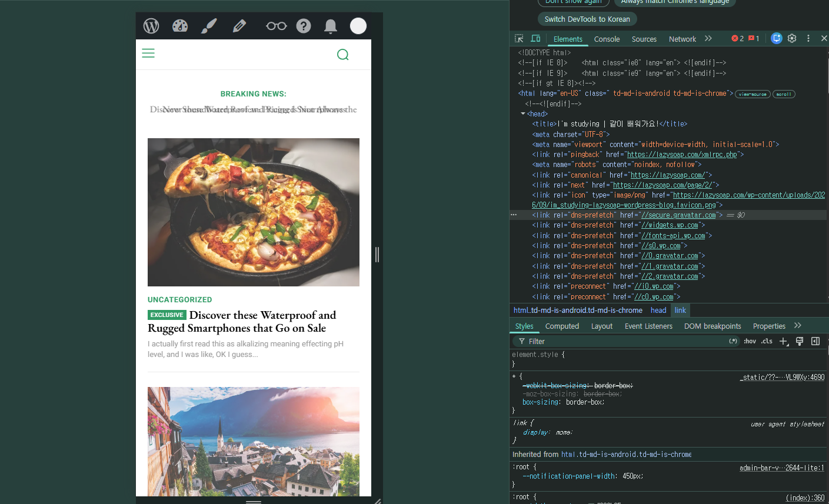This screenshot has height=504, width=829.
Task: Toggle the :hov element state panel
Action: click(750, 341)
